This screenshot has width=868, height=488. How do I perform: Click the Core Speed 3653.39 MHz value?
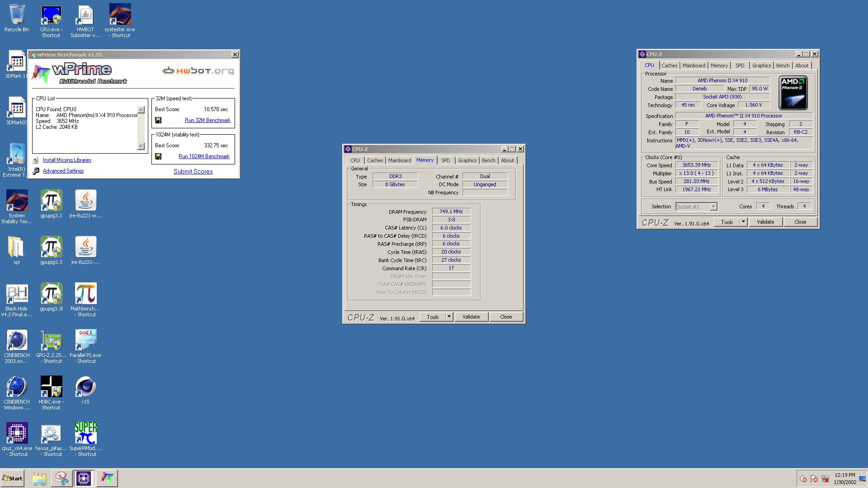(696, 165)
